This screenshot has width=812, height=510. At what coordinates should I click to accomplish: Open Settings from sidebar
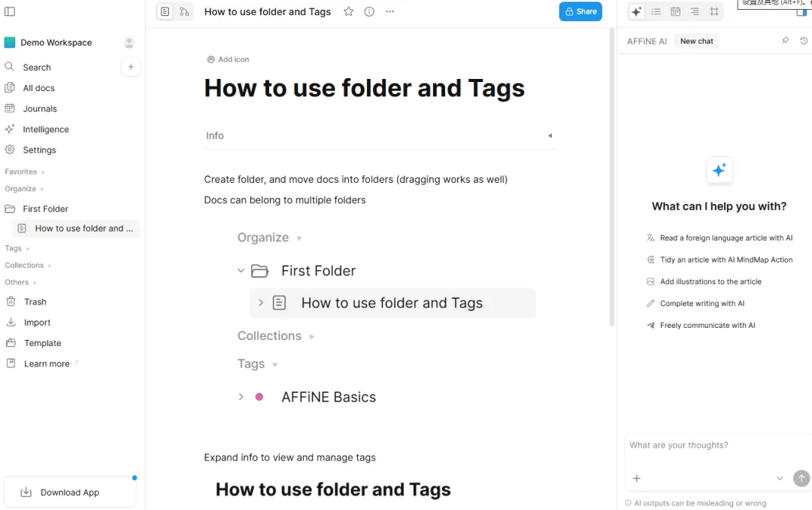coord(39,150)
